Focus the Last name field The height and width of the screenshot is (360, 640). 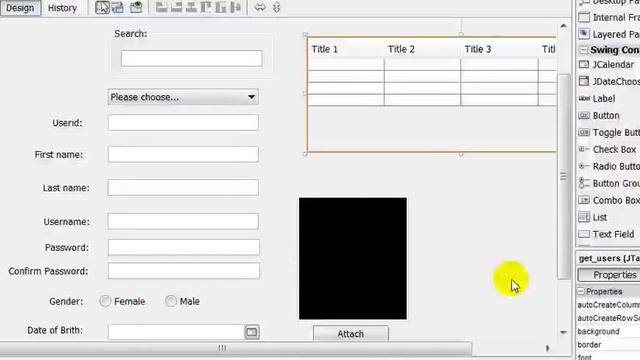point(183,188)
